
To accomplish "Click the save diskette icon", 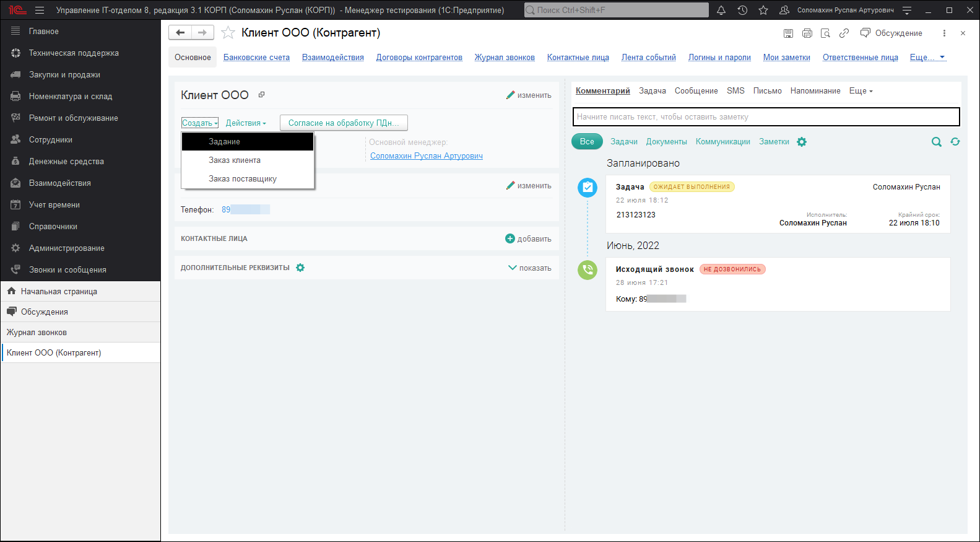I will 788,33.
